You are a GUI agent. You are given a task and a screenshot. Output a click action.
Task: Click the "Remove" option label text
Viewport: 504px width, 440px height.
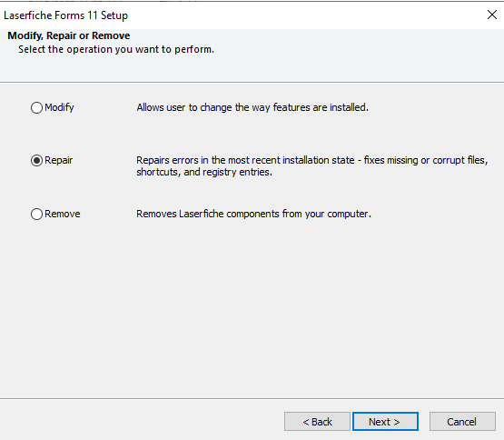63,214
